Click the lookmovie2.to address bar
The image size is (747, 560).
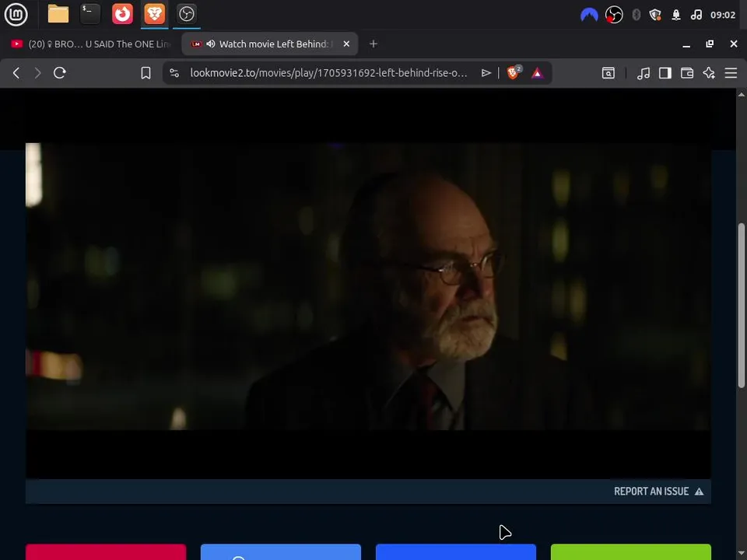click(x=328, y=73)
